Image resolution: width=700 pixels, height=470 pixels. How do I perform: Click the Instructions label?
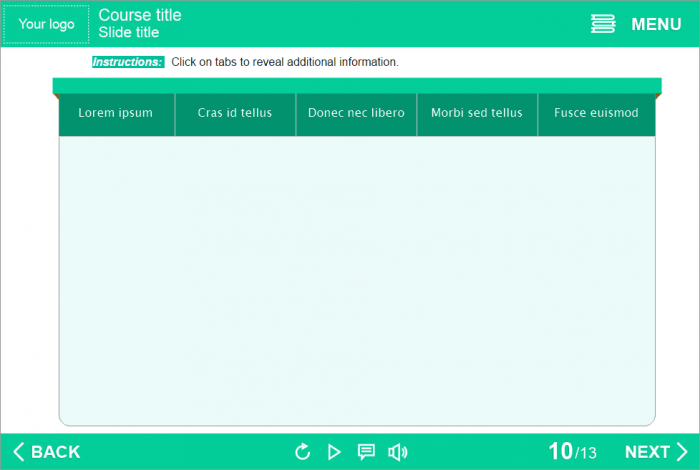[x=127, y=62]
